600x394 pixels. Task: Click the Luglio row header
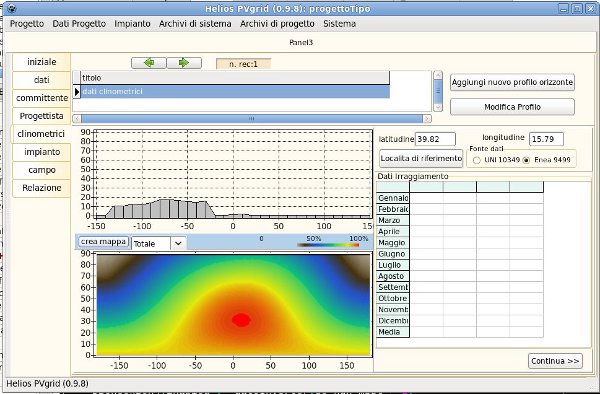point(393,265)
